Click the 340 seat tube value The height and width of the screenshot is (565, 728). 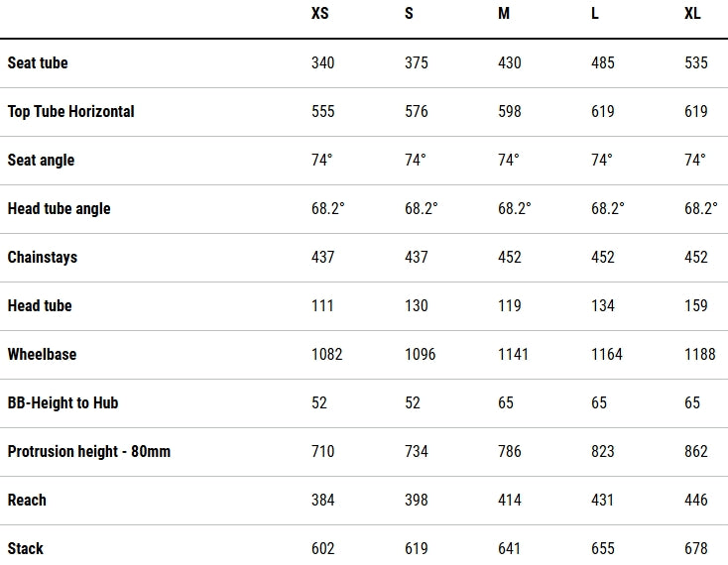click(x=322, y=62)
